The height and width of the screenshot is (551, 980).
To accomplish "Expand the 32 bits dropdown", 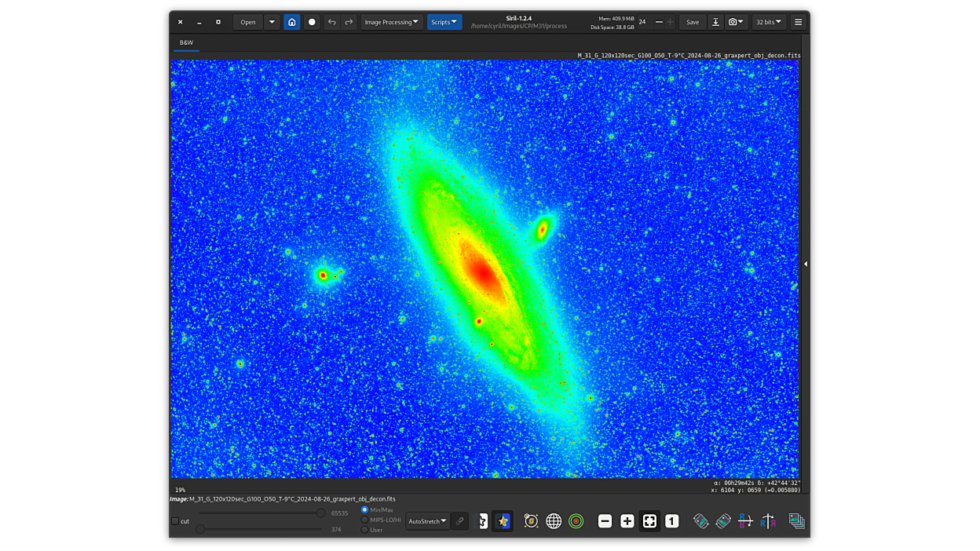I will [768, 22].
